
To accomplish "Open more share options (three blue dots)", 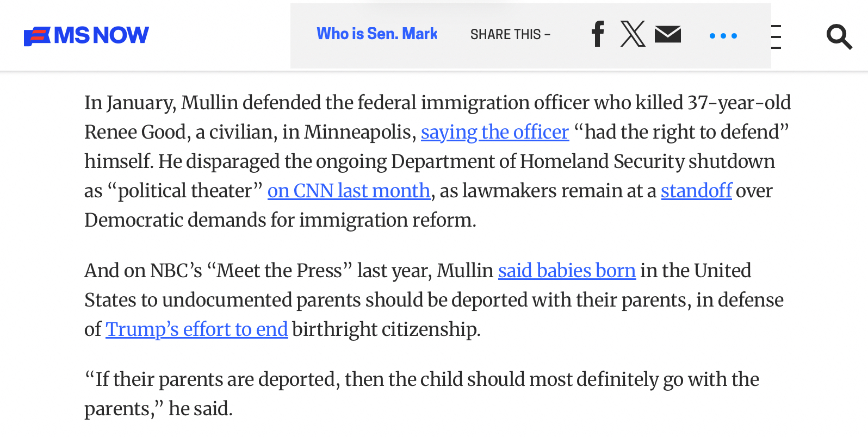I will [723, 36].
